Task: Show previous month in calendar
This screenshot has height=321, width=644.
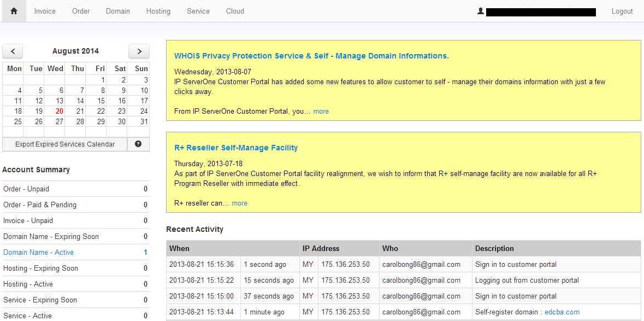Action: coord(13,51)
